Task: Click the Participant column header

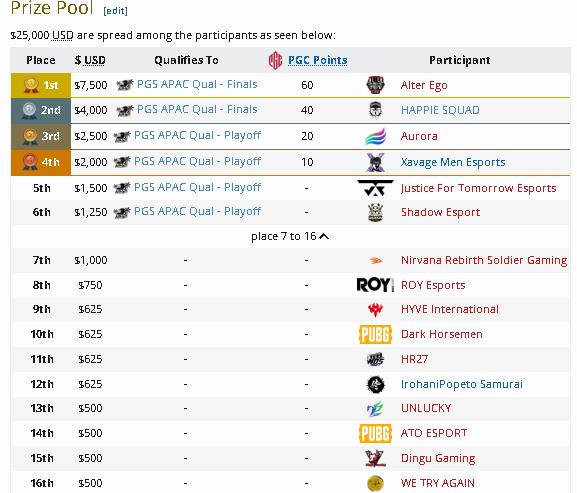Action: coord(460,60)
